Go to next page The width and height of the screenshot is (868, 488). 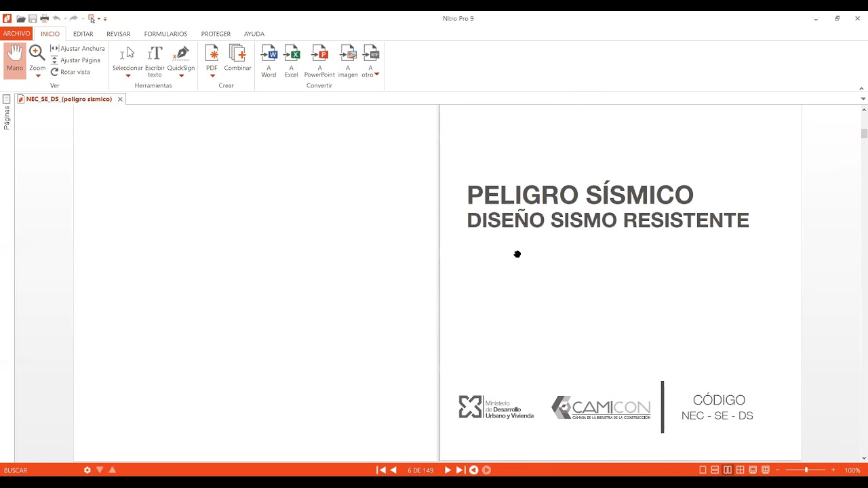(x=448, y=470)
